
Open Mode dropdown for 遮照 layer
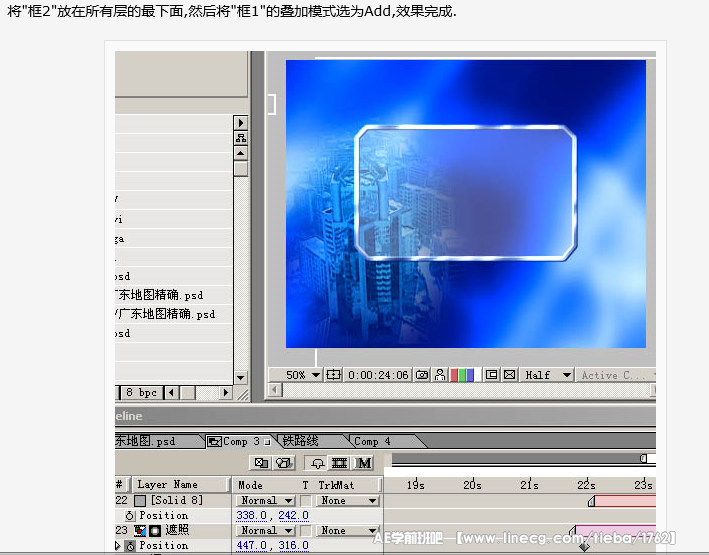pyautogui.click(x=265, y=531)
